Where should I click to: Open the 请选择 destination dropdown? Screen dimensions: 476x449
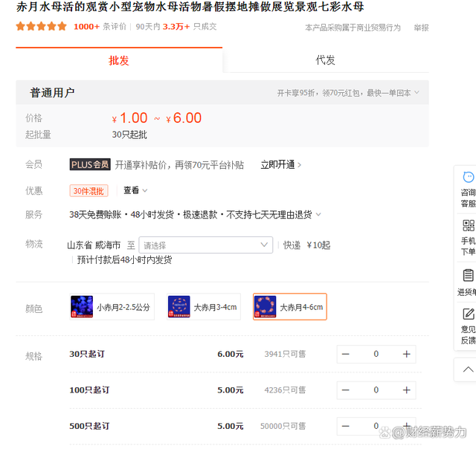click(206, 245)
